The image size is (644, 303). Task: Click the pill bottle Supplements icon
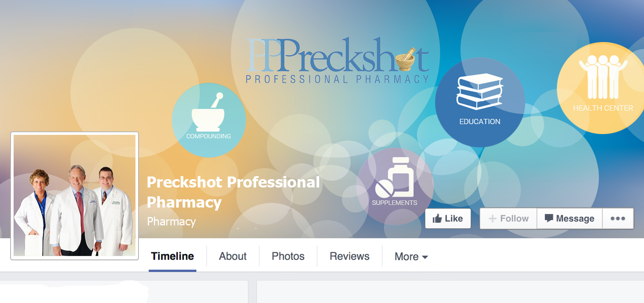pyautogui.click(x=394, y=177)
